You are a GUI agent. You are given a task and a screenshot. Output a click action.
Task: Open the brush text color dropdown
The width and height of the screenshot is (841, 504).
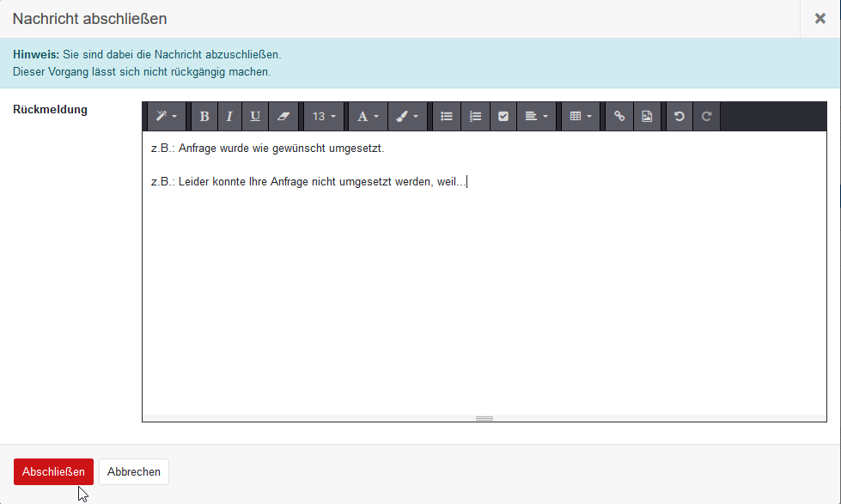click(407, 117)
